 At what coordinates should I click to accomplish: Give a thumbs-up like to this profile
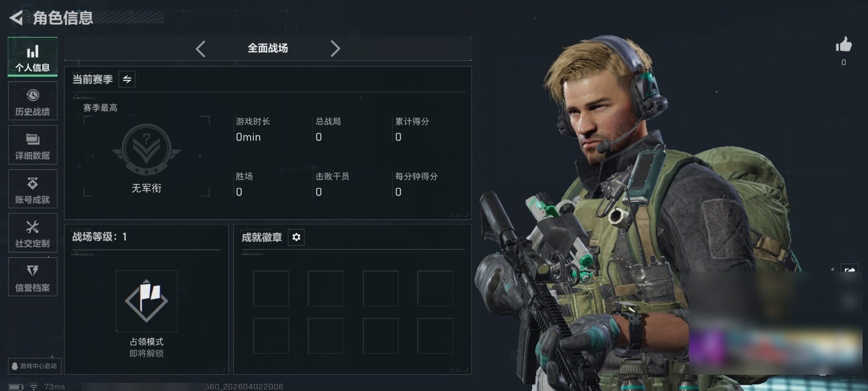[x=844, y=45]
